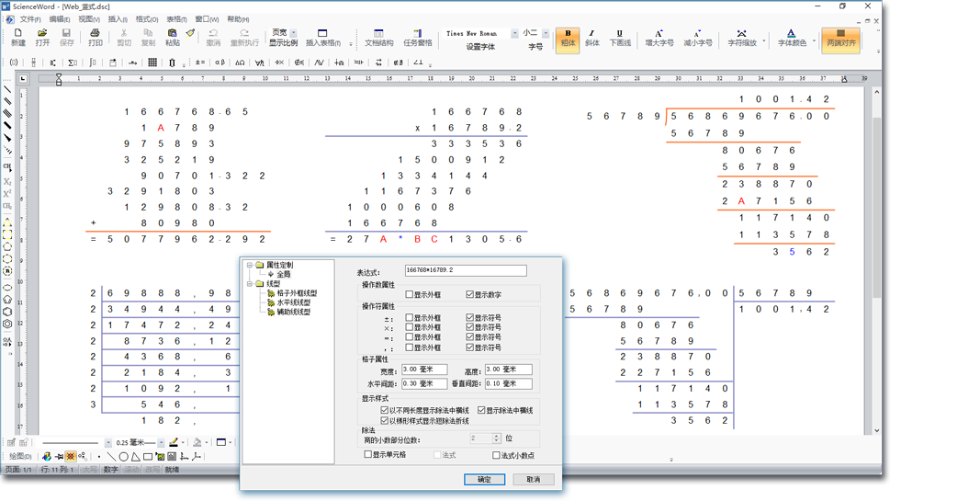The image size is (980, 501).
Task: Select the triangle shape drawing tool
Action: pos(135,457)
